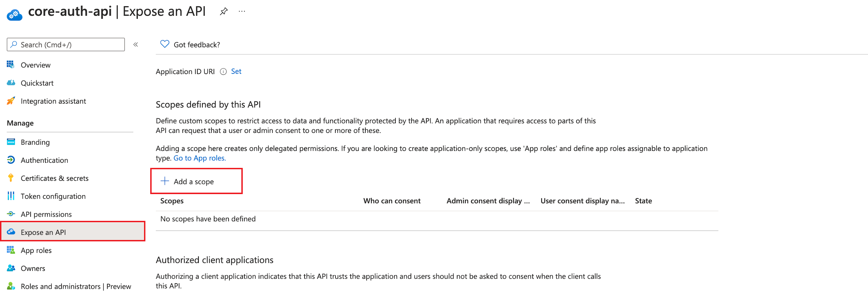Follow the Go to App roles link

[199, 158]
